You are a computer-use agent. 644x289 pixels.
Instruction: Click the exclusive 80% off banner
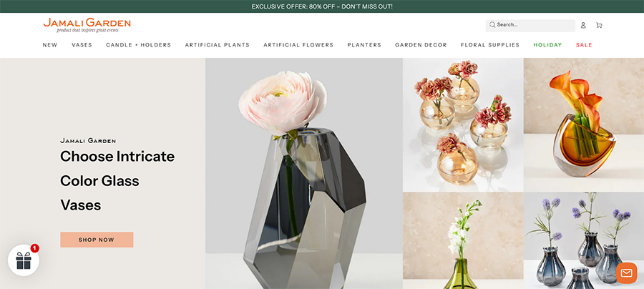pos(322,6)
